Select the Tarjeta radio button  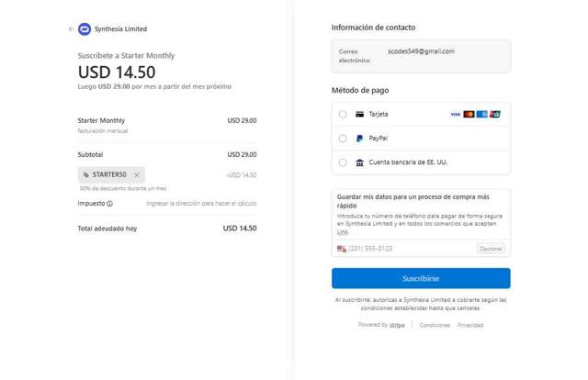343,115
